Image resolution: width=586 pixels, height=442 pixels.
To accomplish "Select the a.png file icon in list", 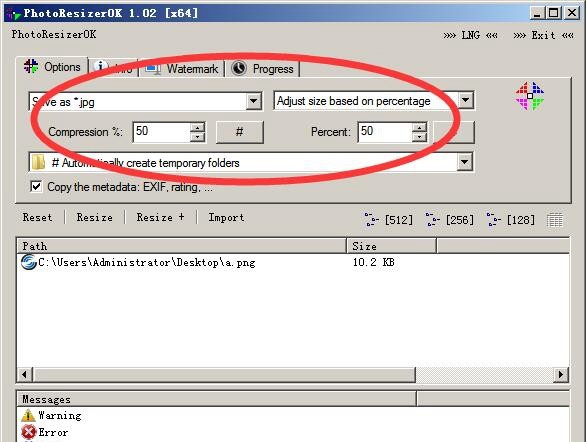I will (x=28, y=262).
